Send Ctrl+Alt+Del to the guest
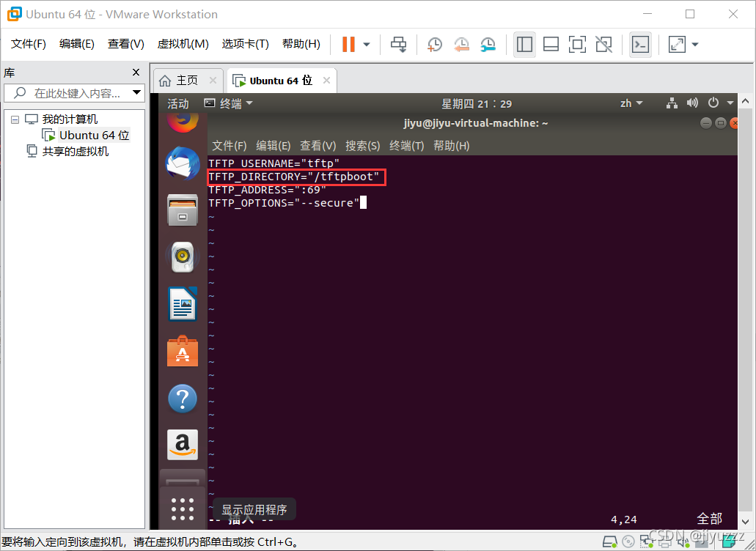The height and width of the screenshot is (551, 756). pos(398,45)
